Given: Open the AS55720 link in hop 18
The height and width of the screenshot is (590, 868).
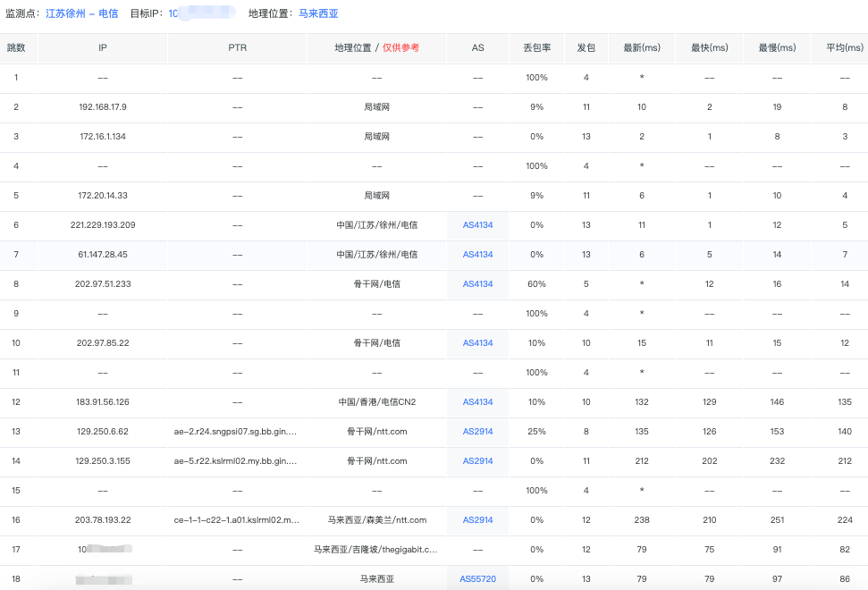Looking at the screenshot, I should (477, 579).
